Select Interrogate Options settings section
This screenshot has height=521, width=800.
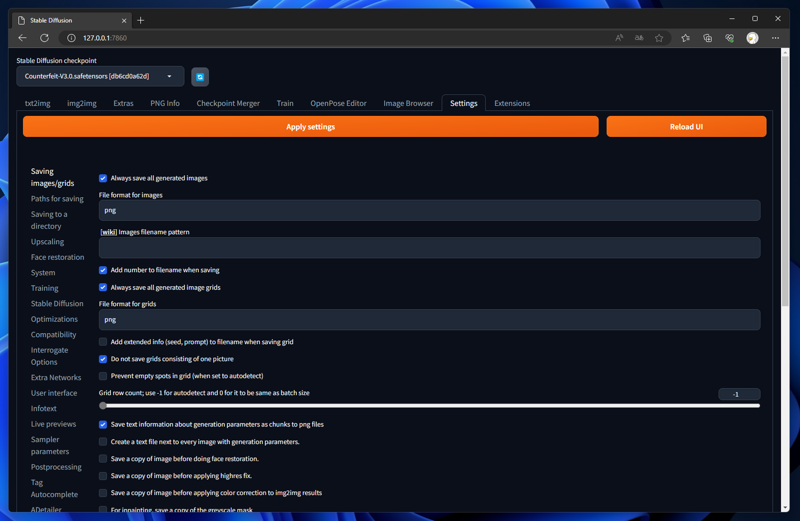[49, 356]
